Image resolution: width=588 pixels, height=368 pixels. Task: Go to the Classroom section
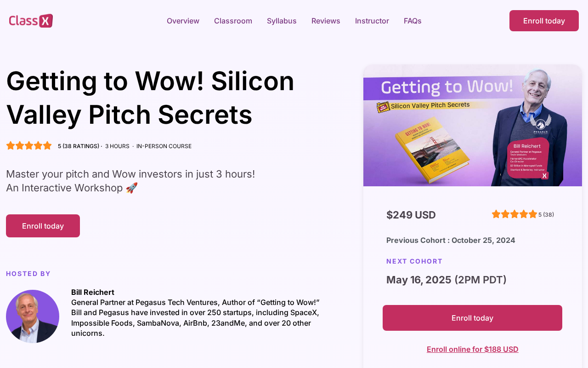233,21
